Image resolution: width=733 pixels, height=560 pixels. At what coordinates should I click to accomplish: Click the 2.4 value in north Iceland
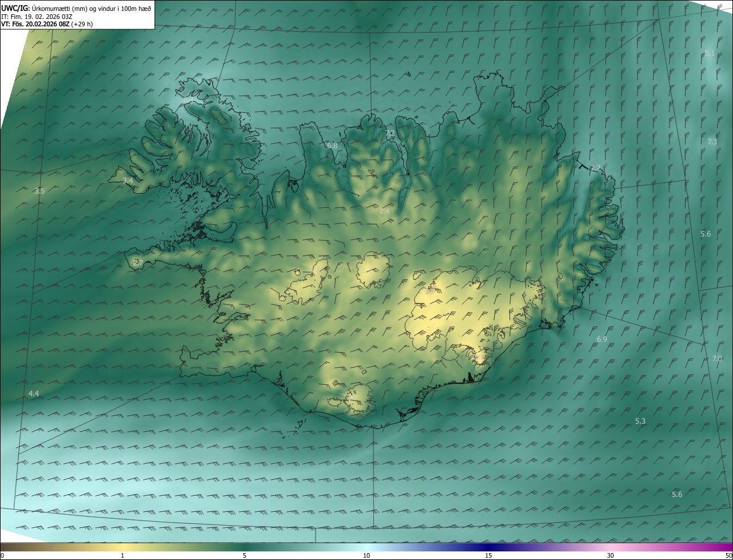click(x=384, y=211)
